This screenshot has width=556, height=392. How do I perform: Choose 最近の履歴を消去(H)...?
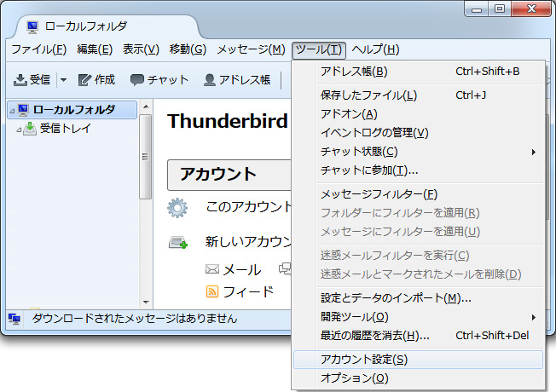419,336
